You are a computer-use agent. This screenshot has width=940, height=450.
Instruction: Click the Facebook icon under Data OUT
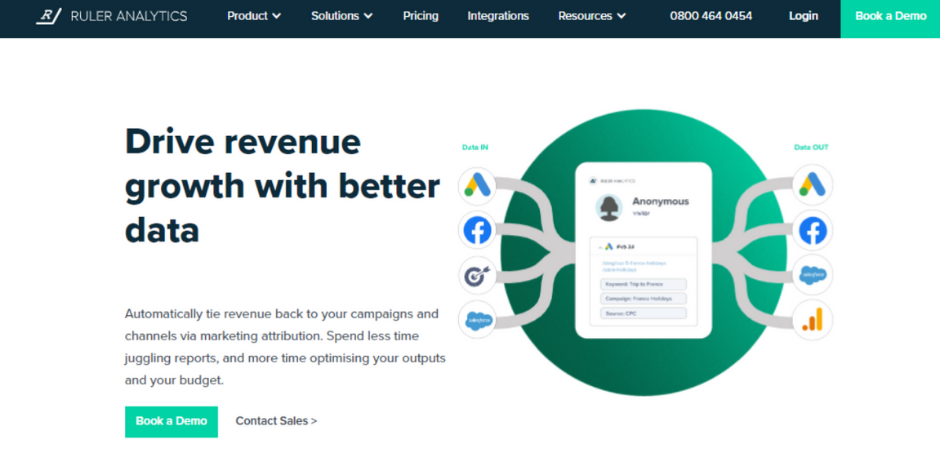[x=813, y=231]
